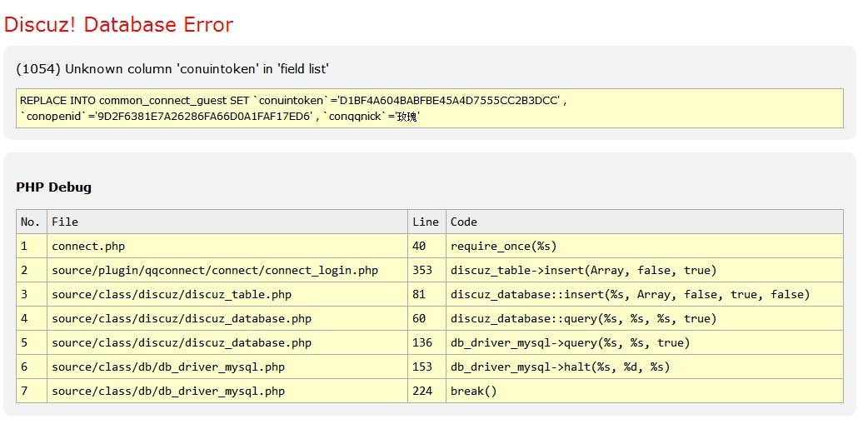Click discuz_database.php path in row 4
Image resolution: width=868 pixels, height=424 pixels.
(182, 319)
